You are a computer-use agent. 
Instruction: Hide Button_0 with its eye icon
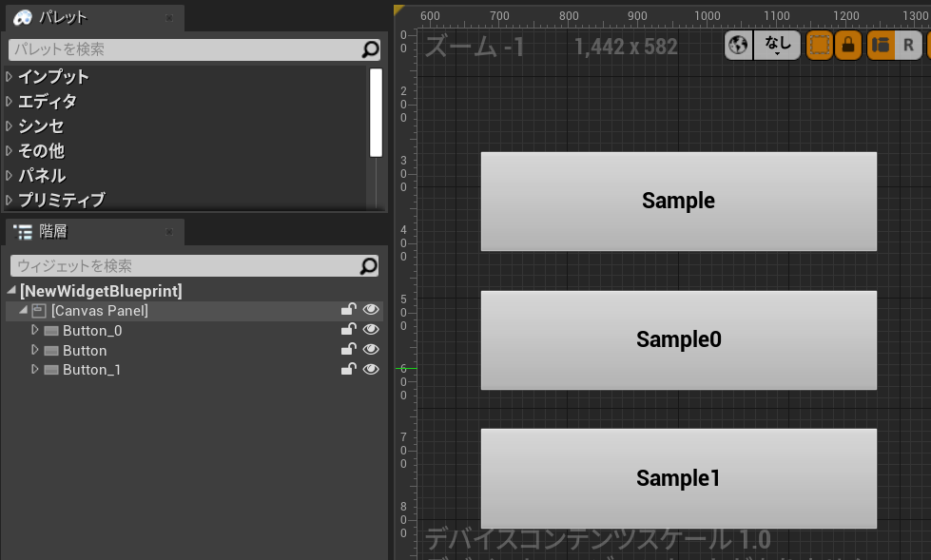click(371, 330)
